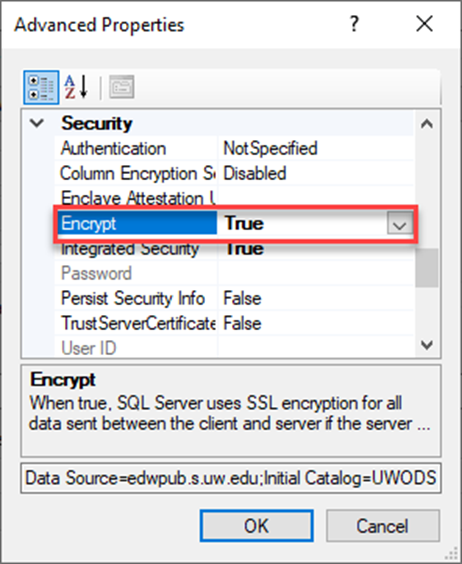This screenshot has width=462, height=564.
Task: Click the scrollbar up arrow
Action: click(427, 124)
